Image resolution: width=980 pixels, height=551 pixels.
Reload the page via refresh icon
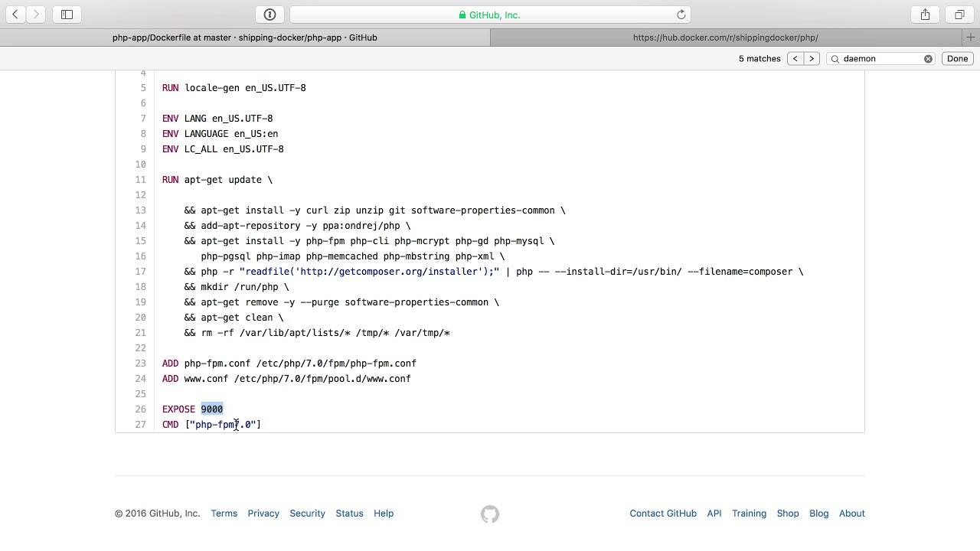[681, 15]
